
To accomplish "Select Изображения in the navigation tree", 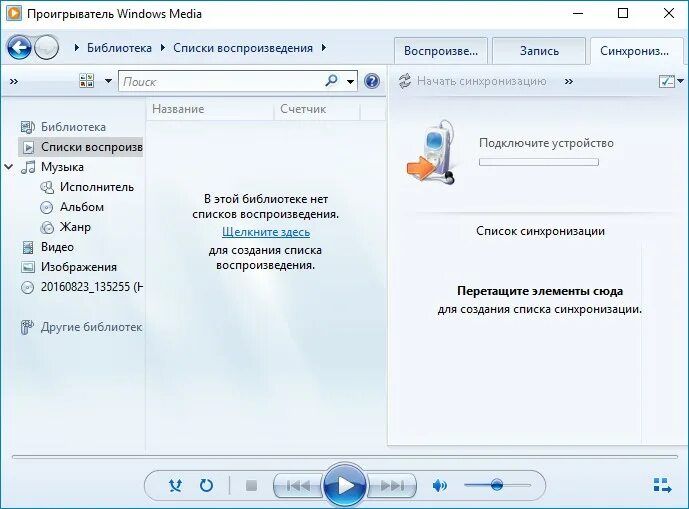I will click(79, 267).
